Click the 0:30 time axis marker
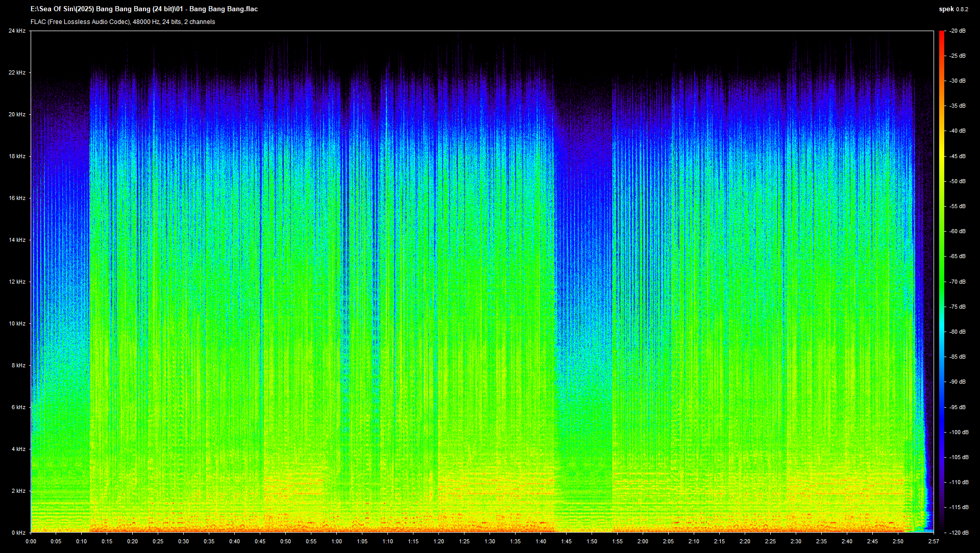 (x=183, y=542)
